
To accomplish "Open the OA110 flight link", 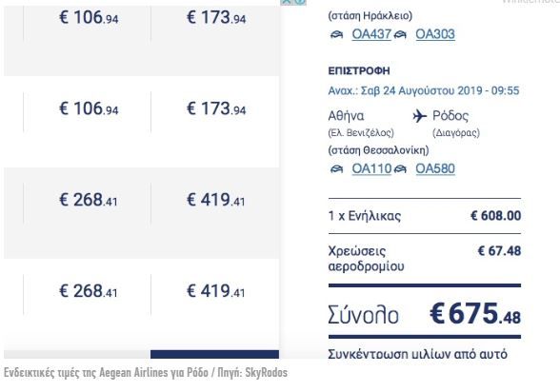I will 371,168.
